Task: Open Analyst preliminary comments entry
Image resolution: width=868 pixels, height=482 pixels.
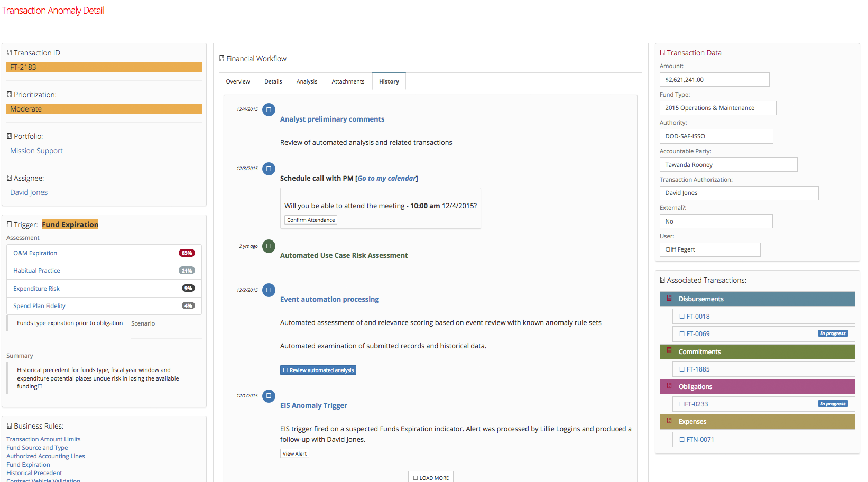Action: click(332, 119)
